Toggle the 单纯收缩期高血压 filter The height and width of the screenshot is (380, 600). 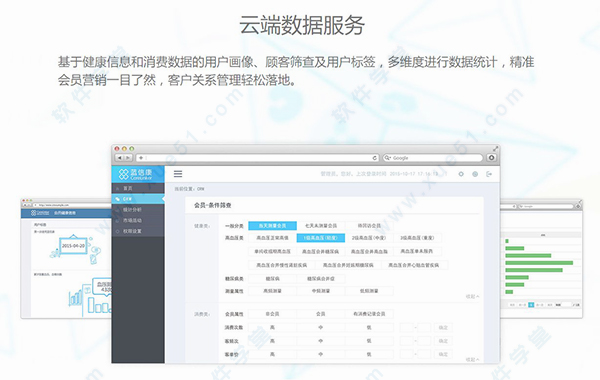(272, 251)
